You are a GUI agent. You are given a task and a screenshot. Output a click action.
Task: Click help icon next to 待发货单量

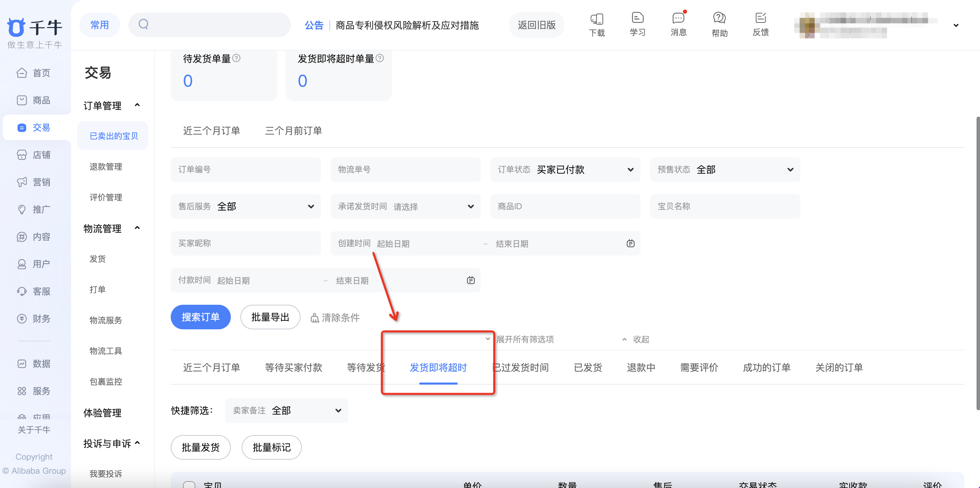(x=236, y=58)
